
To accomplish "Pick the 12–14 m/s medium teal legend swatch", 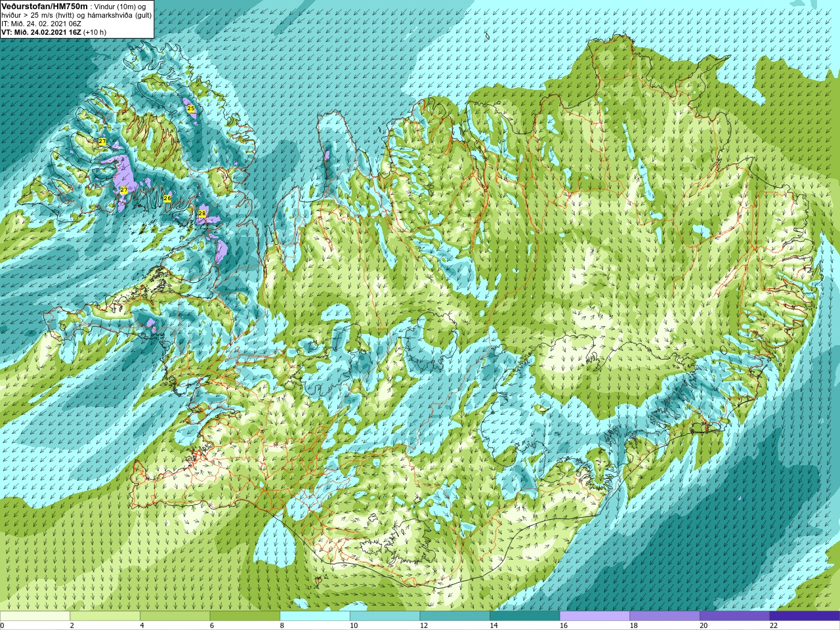I will (x=455, y=616).
